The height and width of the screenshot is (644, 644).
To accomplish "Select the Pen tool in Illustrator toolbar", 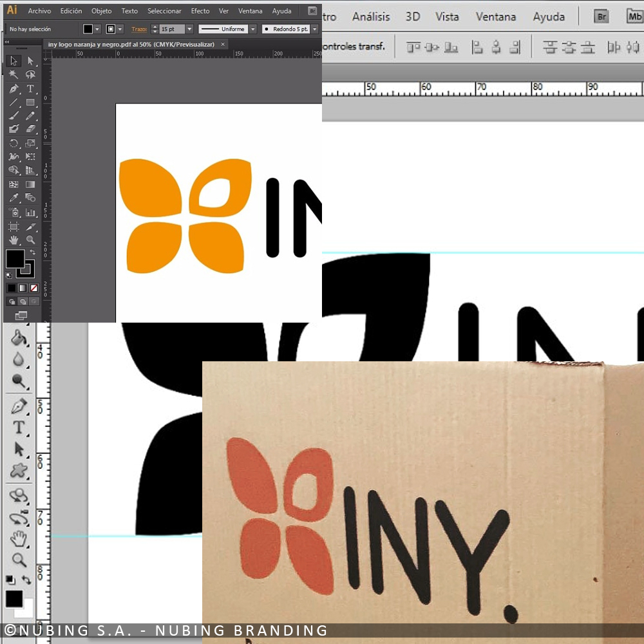I will tap(14, 88).
